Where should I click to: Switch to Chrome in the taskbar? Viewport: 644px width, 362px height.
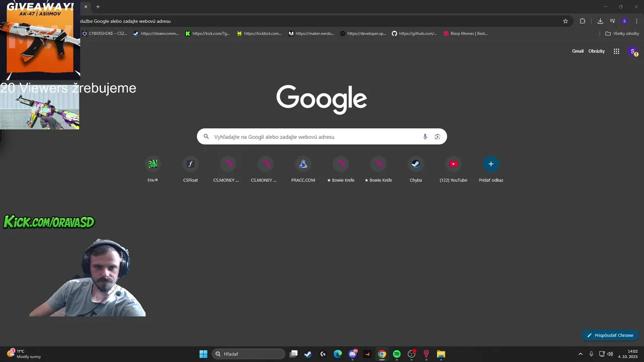click(382, 354)
